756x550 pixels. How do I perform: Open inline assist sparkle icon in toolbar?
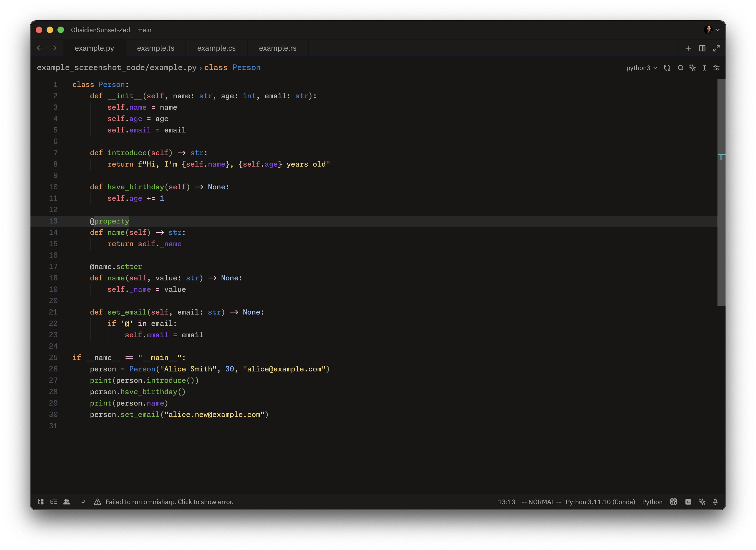(692, 68)
